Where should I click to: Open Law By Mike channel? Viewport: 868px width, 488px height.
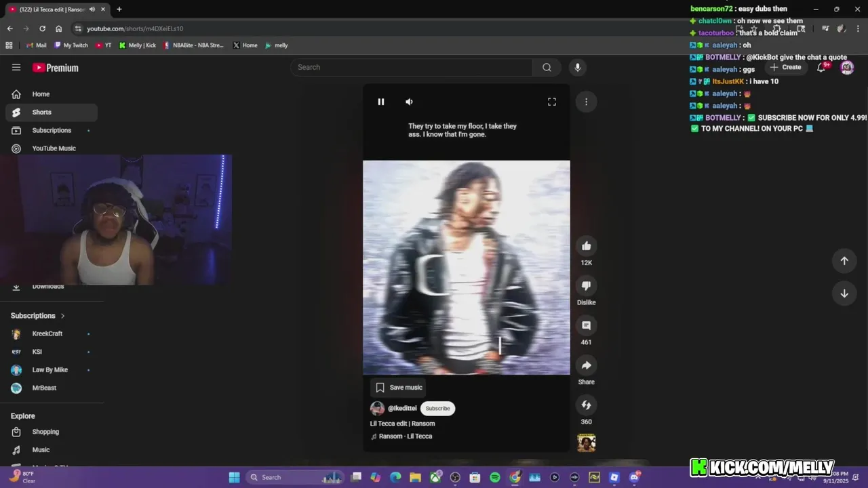click(52, 370)
